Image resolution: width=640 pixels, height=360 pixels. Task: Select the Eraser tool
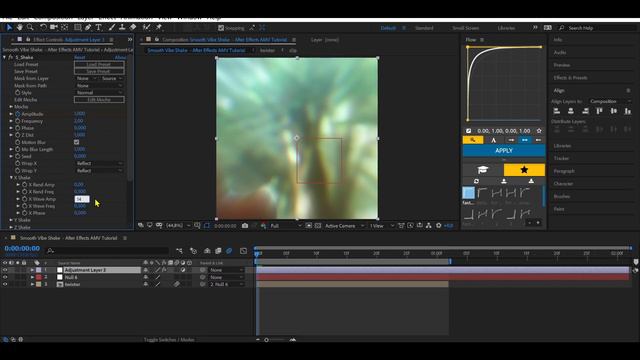133,27
